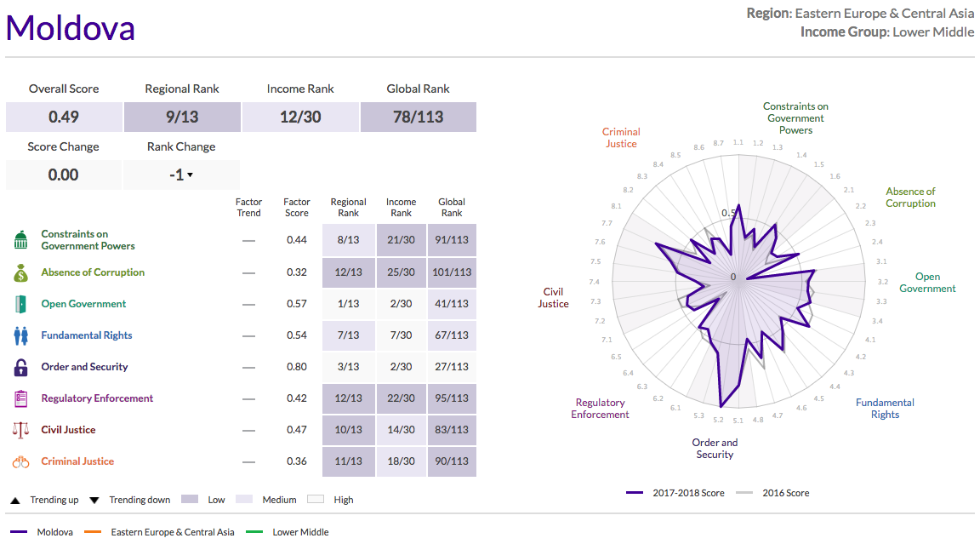Click the radar chart Civil Justice label

553,298
